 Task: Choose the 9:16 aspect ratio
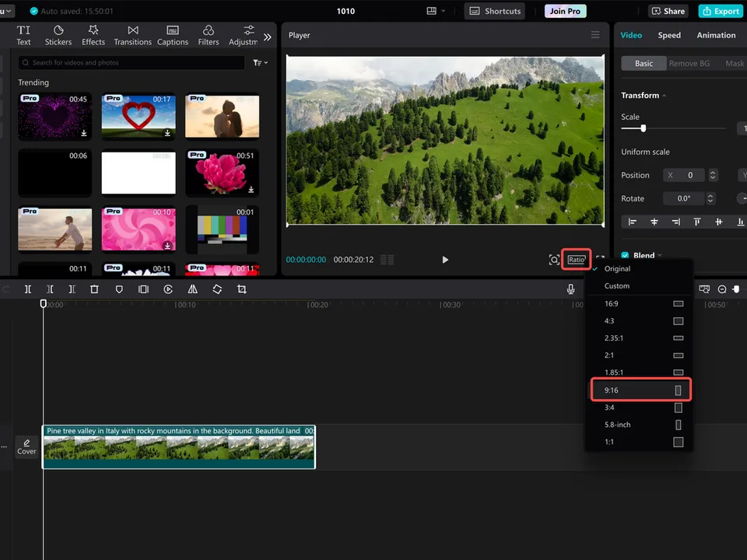(640, 390)
